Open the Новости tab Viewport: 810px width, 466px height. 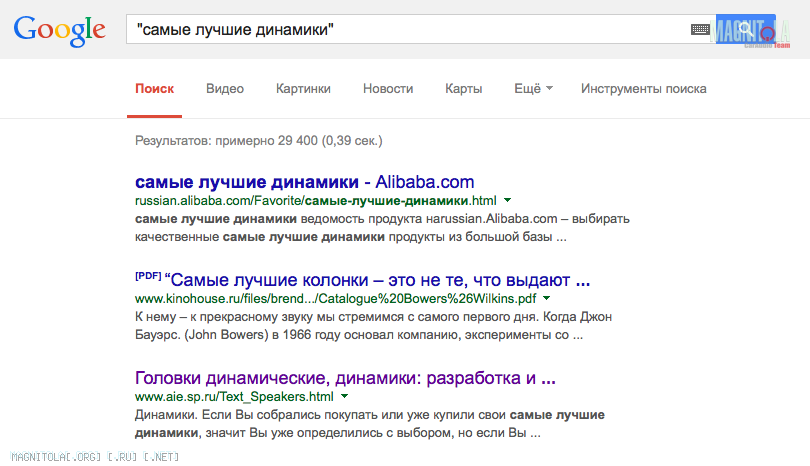coord(388,89)
